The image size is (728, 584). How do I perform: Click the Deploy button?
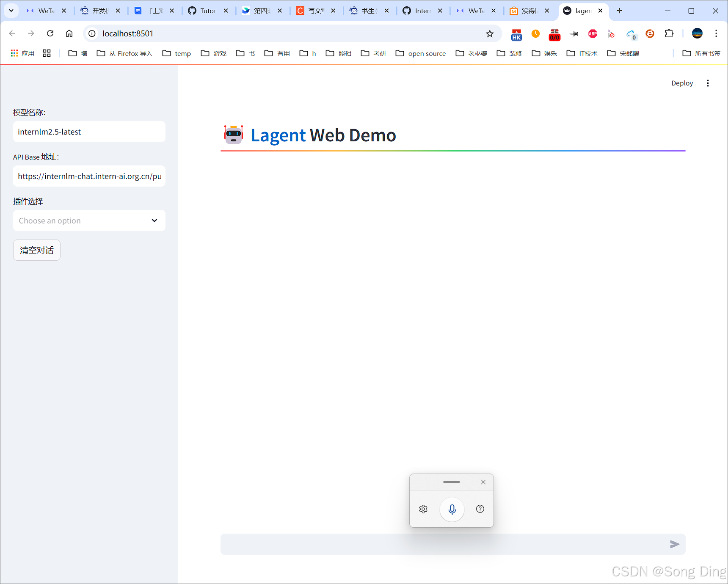coord(682,83)
